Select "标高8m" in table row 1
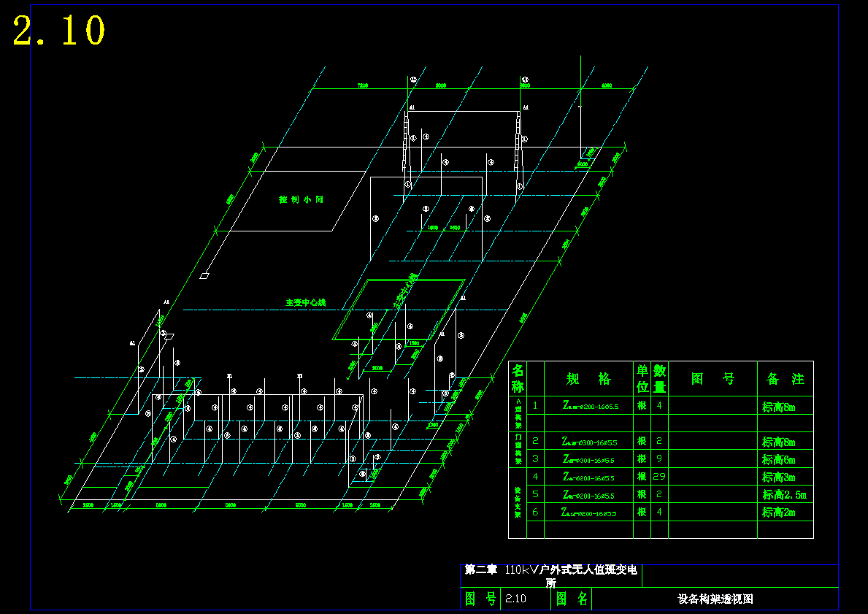Viewport: 868px width, 614px height. (x=778, y=407)
